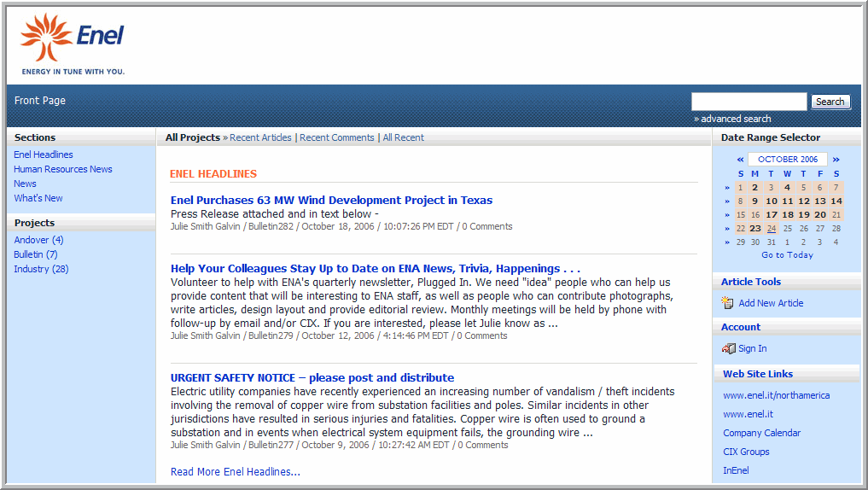Click into the search text field

click(x=749, y=102)
